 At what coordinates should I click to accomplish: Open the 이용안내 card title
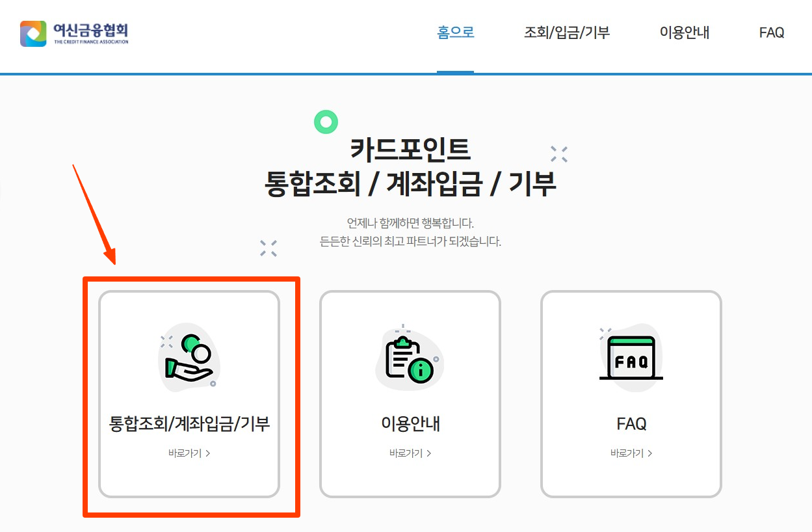coord(410,424)
